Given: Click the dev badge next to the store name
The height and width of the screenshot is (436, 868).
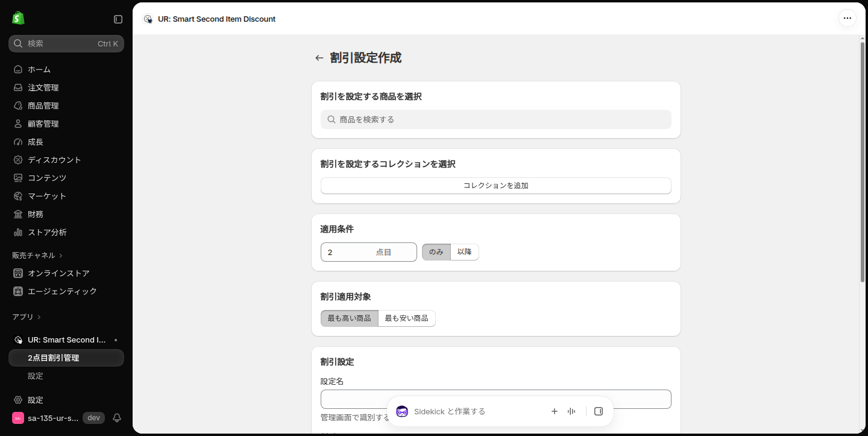Looking at the screenshot, I should coord(93,418).
